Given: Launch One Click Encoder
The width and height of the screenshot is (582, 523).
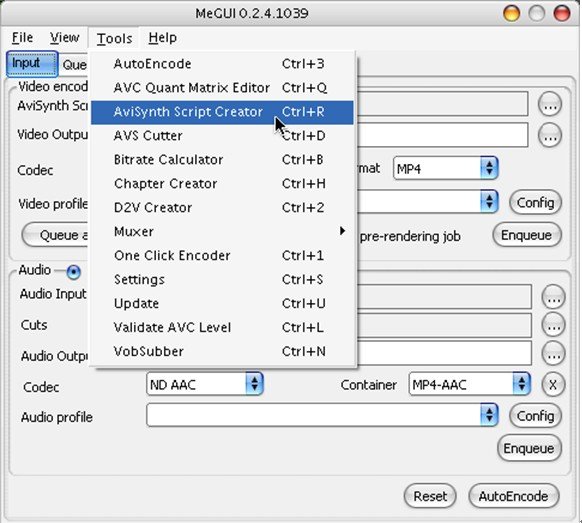Looking at the screenshot, I should 222,256.
